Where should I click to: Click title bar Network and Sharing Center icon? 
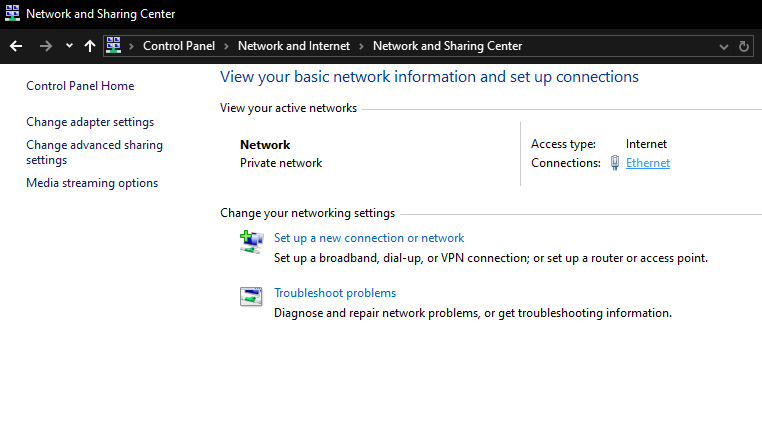pos(12,13)
